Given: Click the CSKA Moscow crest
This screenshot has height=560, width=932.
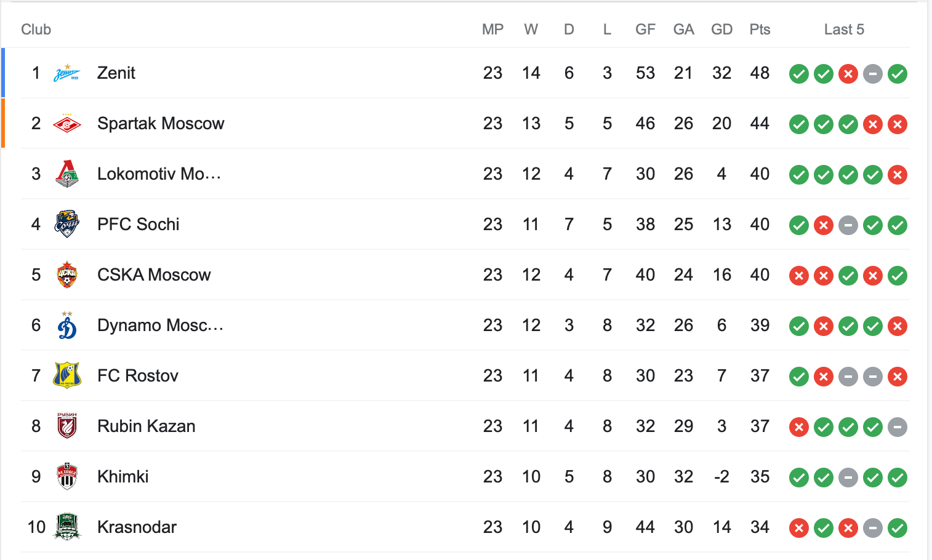Looking at the screenshot, I should click(x=68, y=275).
